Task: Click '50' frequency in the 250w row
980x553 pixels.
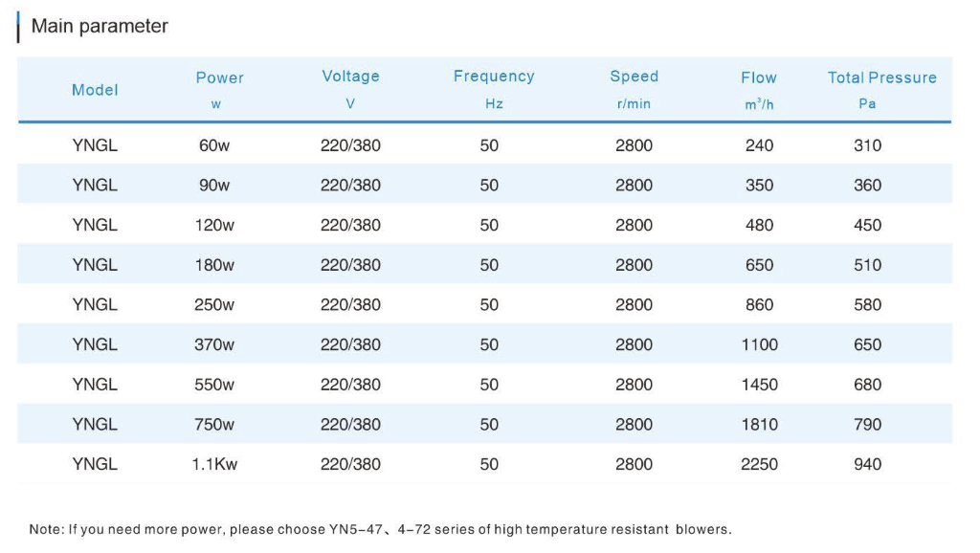Action: [x=489, y=305]
